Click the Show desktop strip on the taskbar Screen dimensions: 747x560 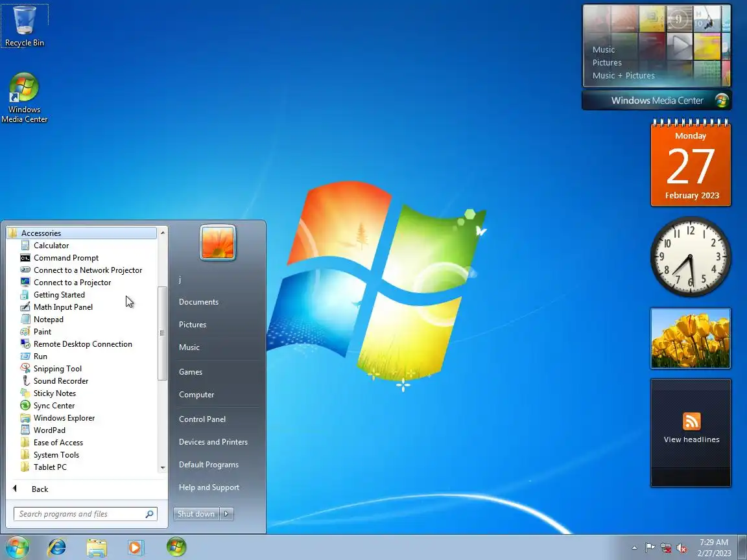(x=742, y=548)
